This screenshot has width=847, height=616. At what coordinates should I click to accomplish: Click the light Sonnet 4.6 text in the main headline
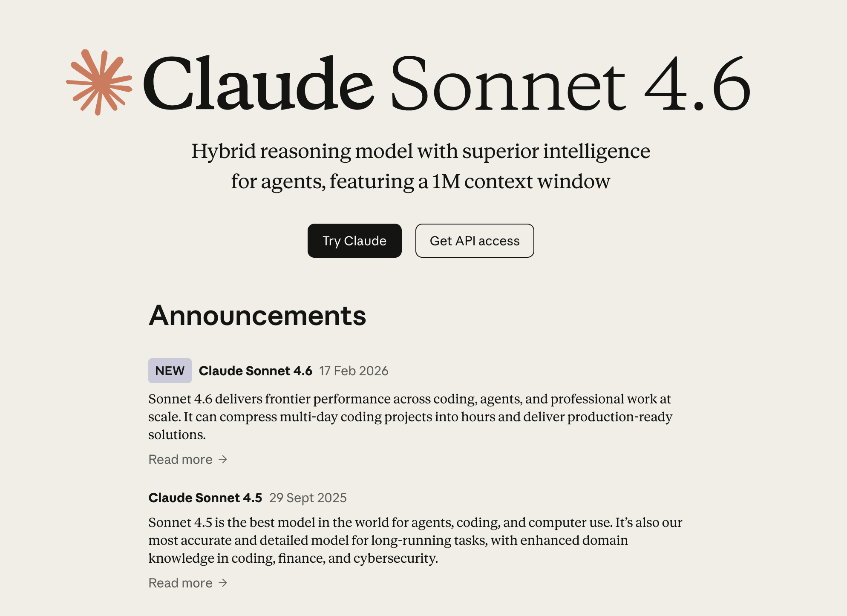[x=570, y=83]
